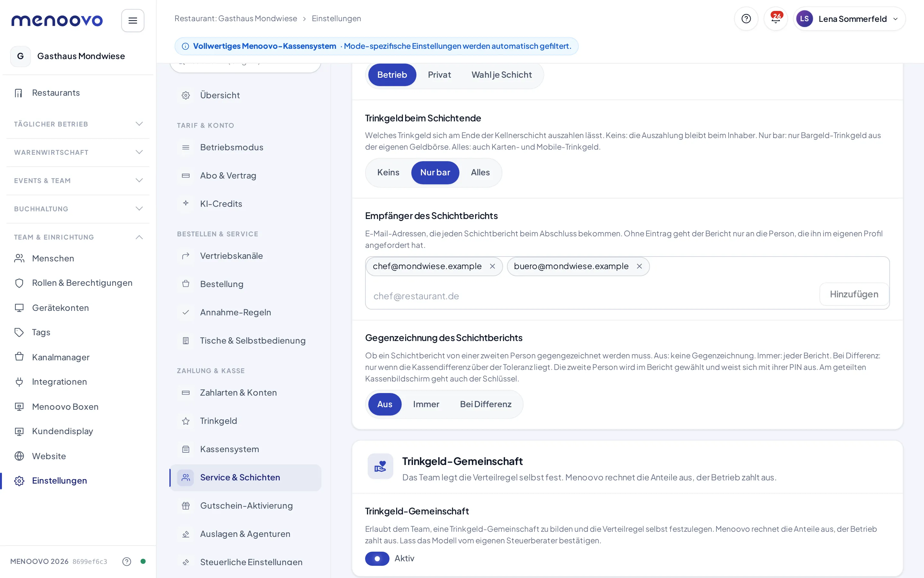This screenshot has height=578, width=924.
Task: Click the Kassensystem icon in settings menu
Action: pos(185,449)
